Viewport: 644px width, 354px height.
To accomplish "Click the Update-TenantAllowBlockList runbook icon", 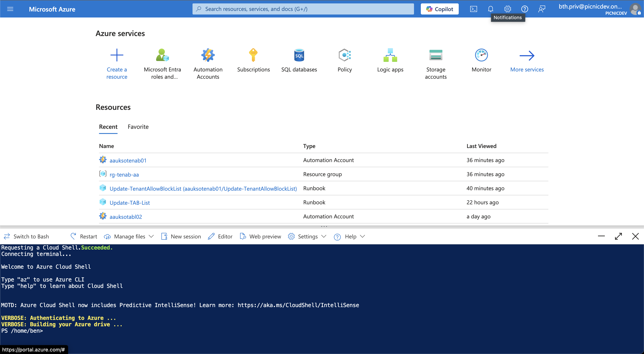I will (103, 188).
